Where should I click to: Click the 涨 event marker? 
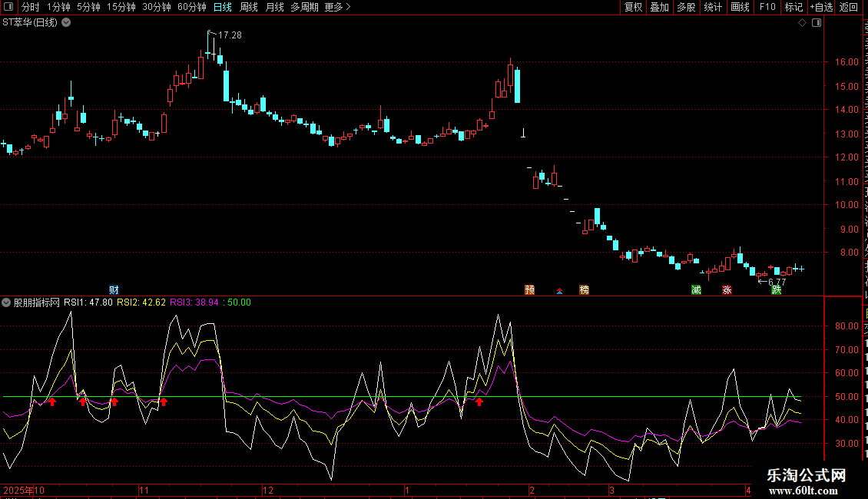727,290
